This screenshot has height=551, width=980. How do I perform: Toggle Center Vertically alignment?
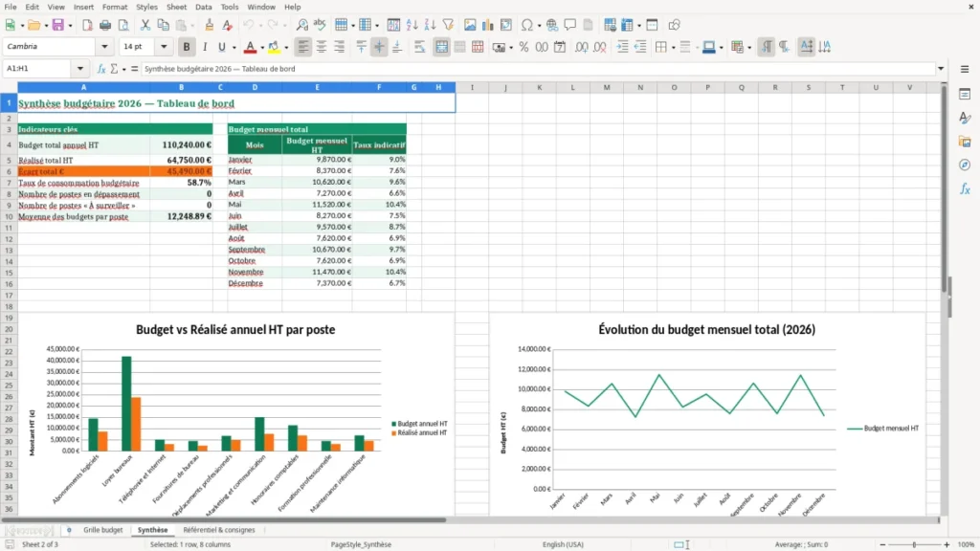(x=379, y=47)
